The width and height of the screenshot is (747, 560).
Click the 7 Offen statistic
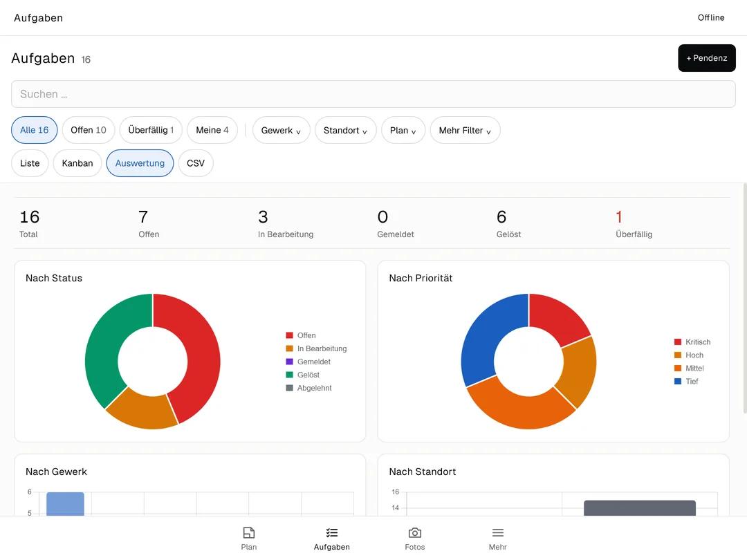(x=149, y=223)
